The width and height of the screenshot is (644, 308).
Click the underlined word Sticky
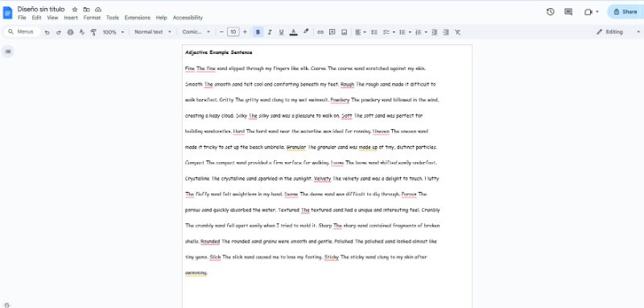pos(332,257)
